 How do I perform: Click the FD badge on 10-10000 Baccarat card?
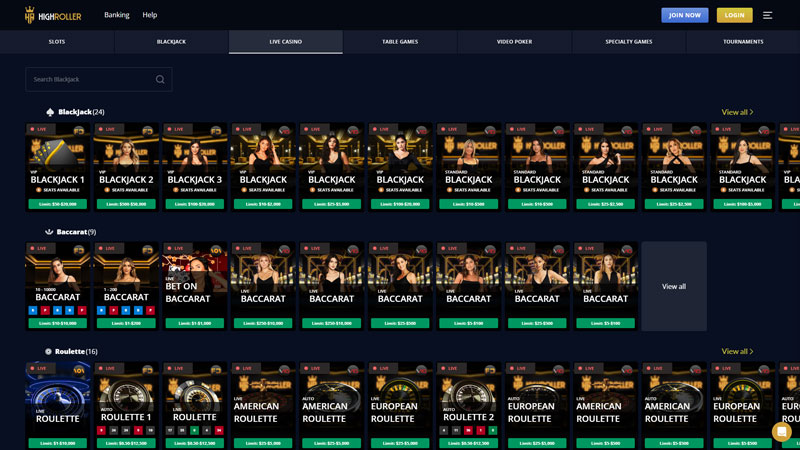pos(79,250)
